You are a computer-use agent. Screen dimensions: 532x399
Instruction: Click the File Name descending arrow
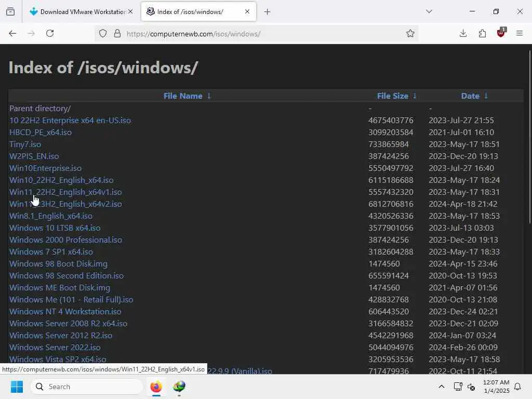click(x=209, y=96)
